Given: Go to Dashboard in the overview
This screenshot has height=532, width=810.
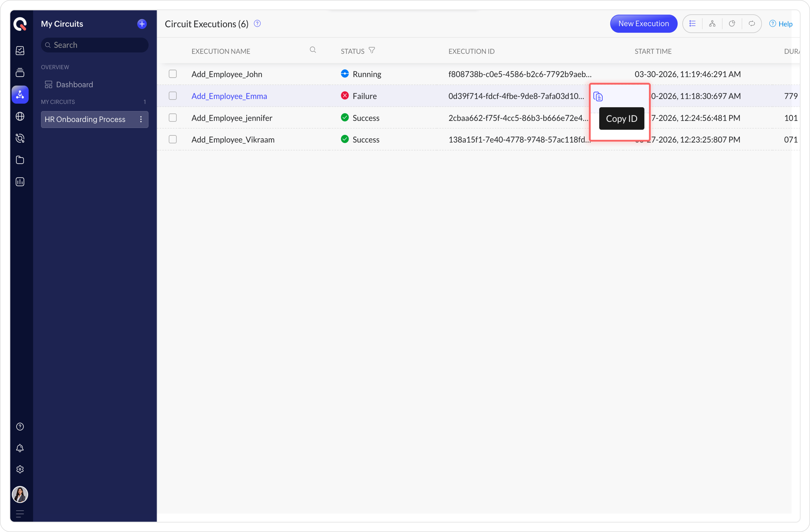Looking at the screenshot, I should [x=74, y=84].
